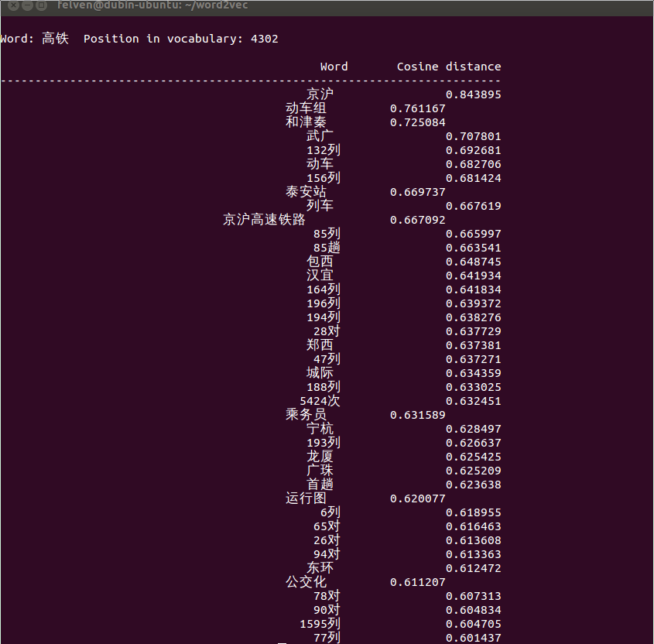The height and width of the screenshot is (644, 654).
Task: Select the entry 47列
Action: (x=327, y=359)
